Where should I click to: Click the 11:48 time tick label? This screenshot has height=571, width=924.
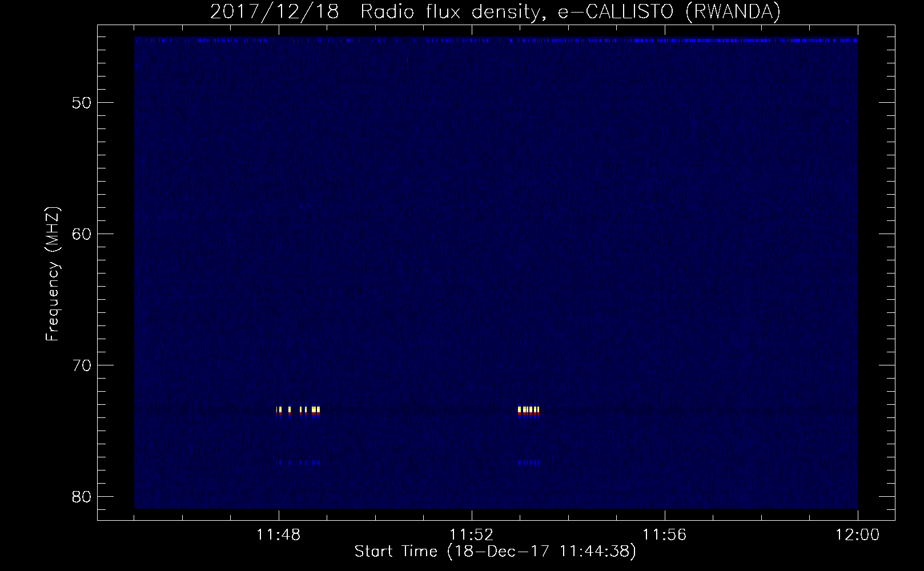click(279, 535)
